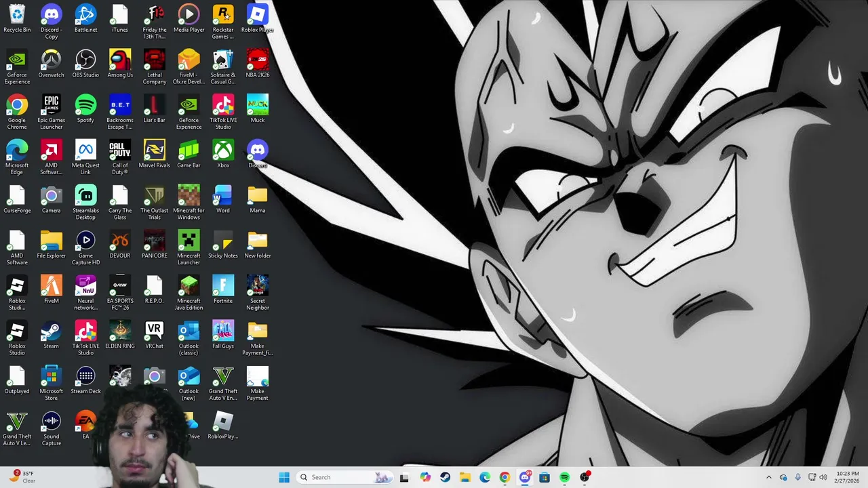Screen dimensions: 868x488
Task: Select the Sound Capture desktop icon
Action: tap(51, 428)
